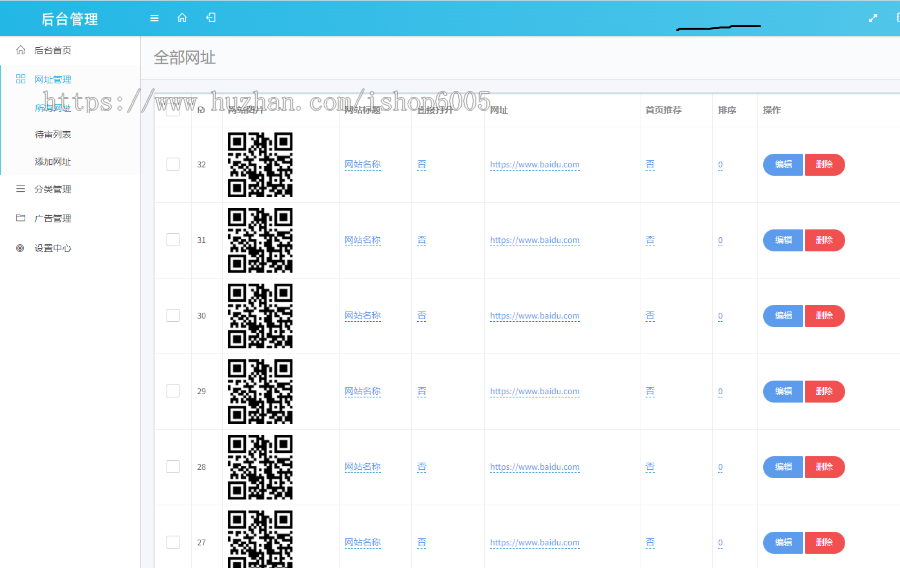Edit 网站名称 title link in row 31
Image resolution: width=900 pixels, height=568 pixels.
pos(363,240)
